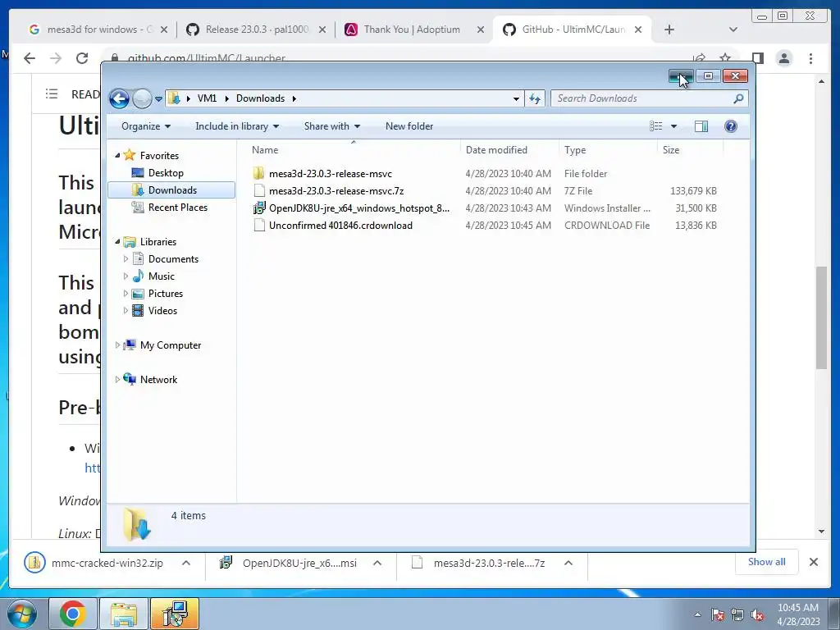Go back in the Explorer window

(x=119, y=98)
